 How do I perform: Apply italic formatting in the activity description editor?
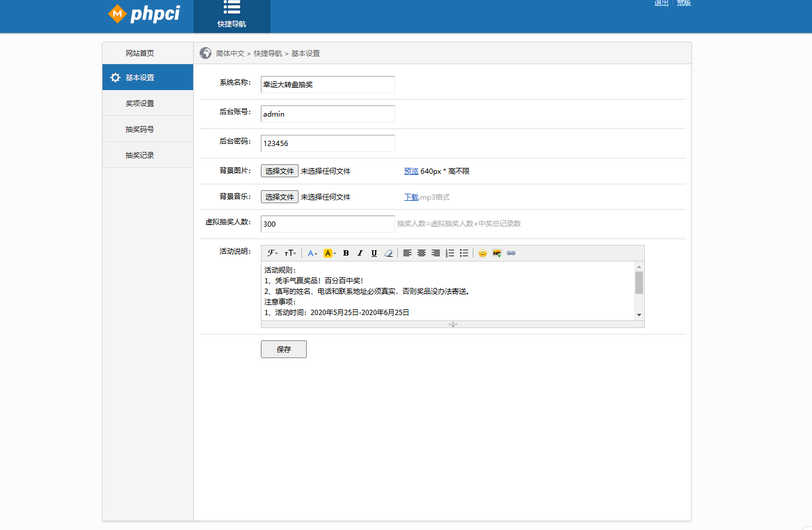tap(360, 253)
